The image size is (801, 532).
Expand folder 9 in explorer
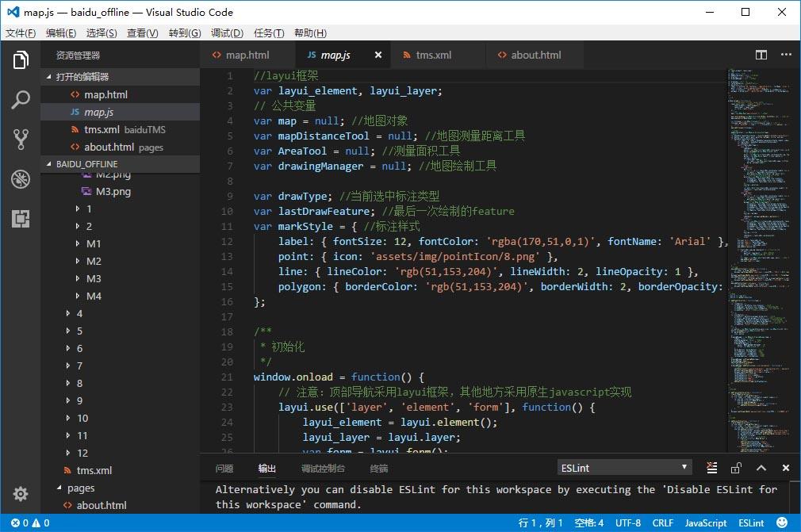pos(67,401)
